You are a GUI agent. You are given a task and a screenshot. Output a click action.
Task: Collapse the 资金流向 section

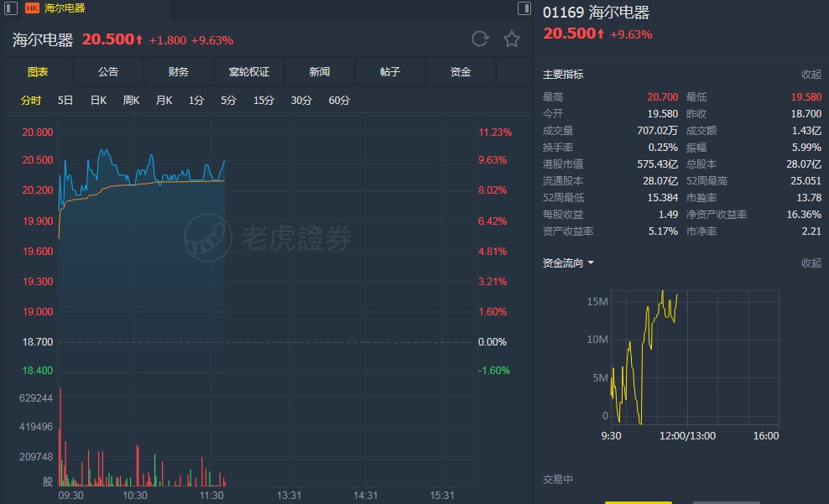coord(811,263)
